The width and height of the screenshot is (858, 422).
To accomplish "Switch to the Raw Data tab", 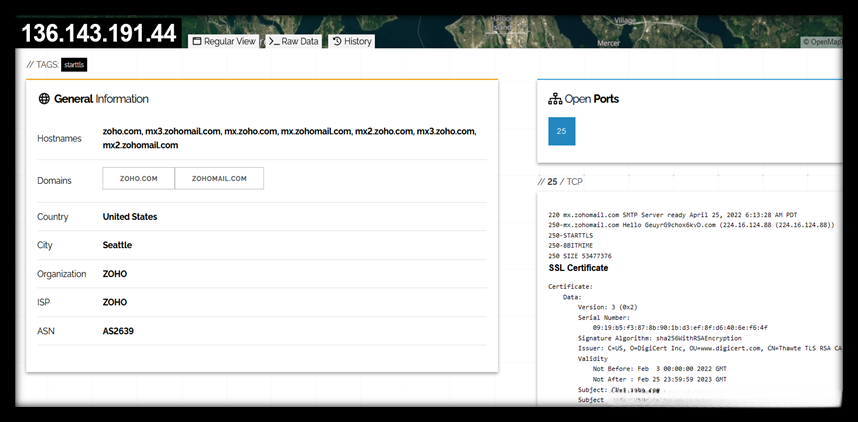I will tap(294, 41).
